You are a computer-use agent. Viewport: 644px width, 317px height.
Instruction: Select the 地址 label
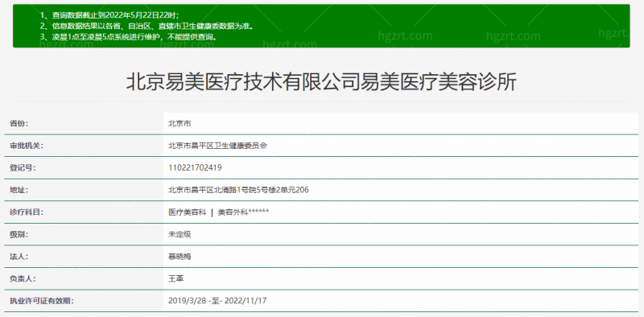click(x=19, y=190)
